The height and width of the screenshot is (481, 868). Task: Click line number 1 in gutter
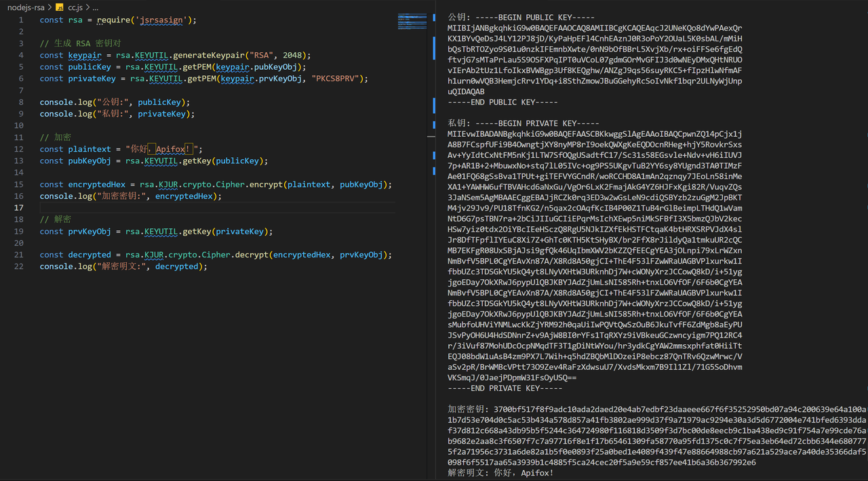21,20
